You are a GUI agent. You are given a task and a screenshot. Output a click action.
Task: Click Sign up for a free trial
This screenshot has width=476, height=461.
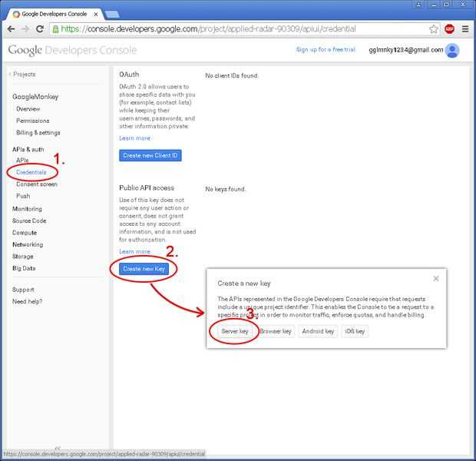[326, 49]
